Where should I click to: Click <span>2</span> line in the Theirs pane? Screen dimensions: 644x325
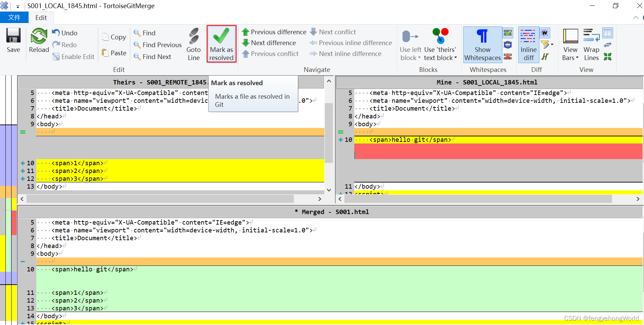click(x=180, y=171)
